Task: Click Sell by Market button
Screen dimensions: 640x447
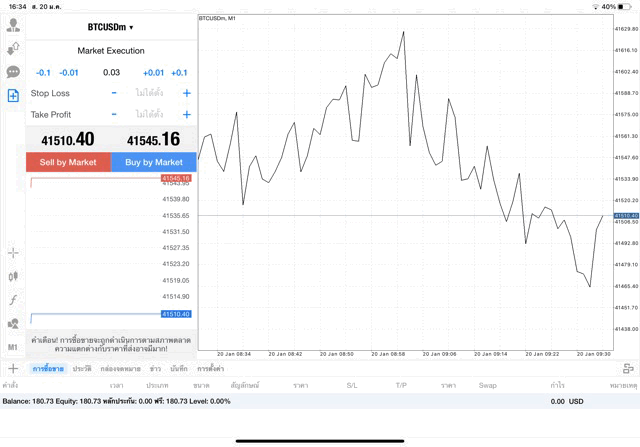Action: point(68,162)
